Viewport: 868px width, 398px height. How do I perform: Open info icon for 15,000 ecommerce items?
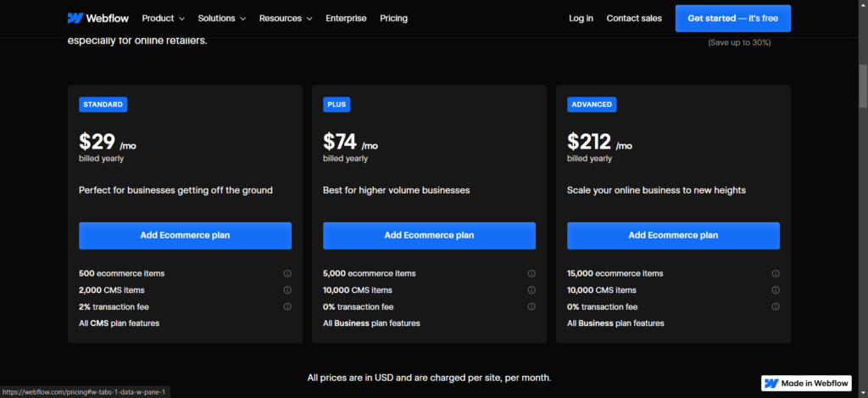click(776, 273)
